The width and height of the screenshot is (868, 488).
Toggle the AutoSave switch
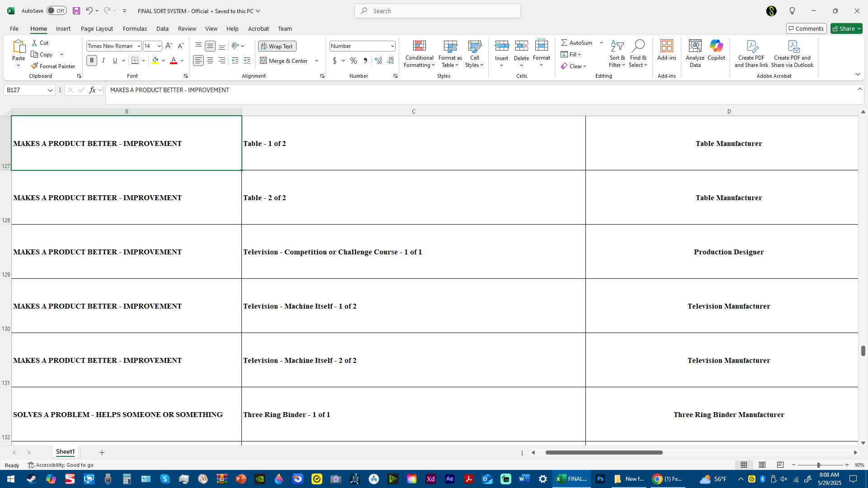pos(57,11)
